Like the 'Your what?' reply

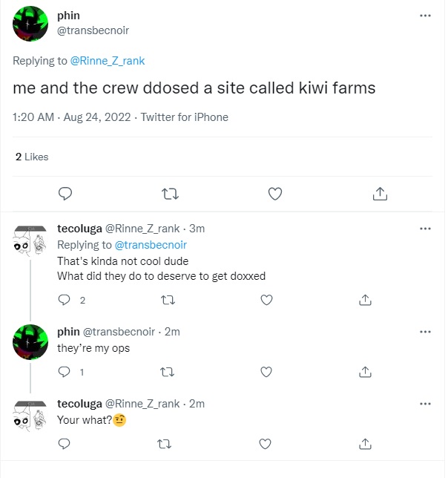[x=266, y=443]
